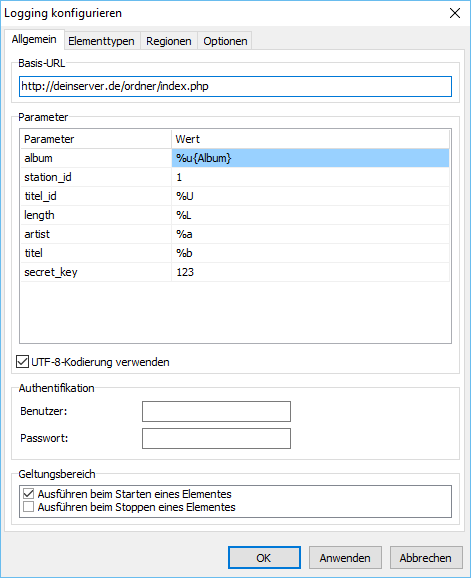Click the Parameter column header

(x=96, y=139)
